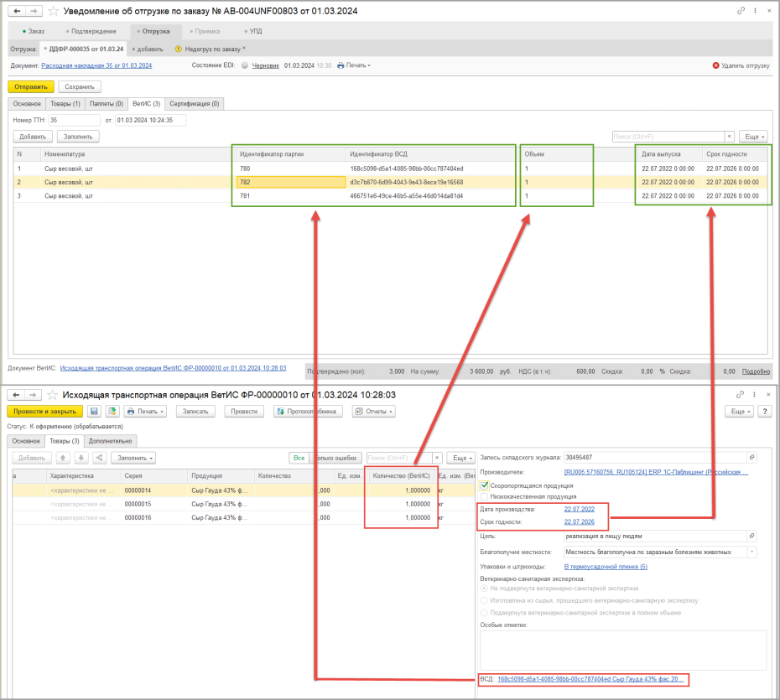Screen dimensions: 780x700
Task: Select the series 00000015 row cell
Action: pos(153,504)
